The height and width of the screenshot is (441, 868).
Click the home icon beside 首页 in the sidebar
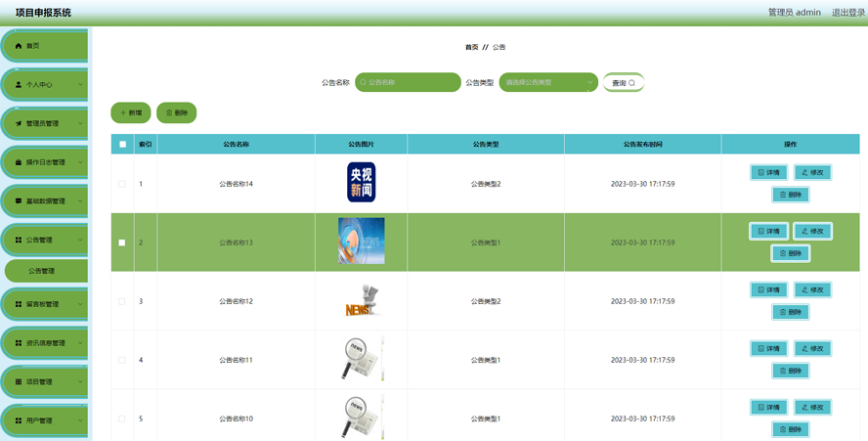point(19,46)
